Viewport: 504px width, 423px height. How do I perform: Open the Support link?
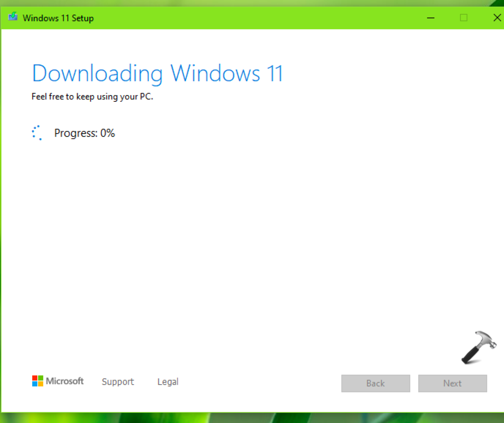(118, 382)
